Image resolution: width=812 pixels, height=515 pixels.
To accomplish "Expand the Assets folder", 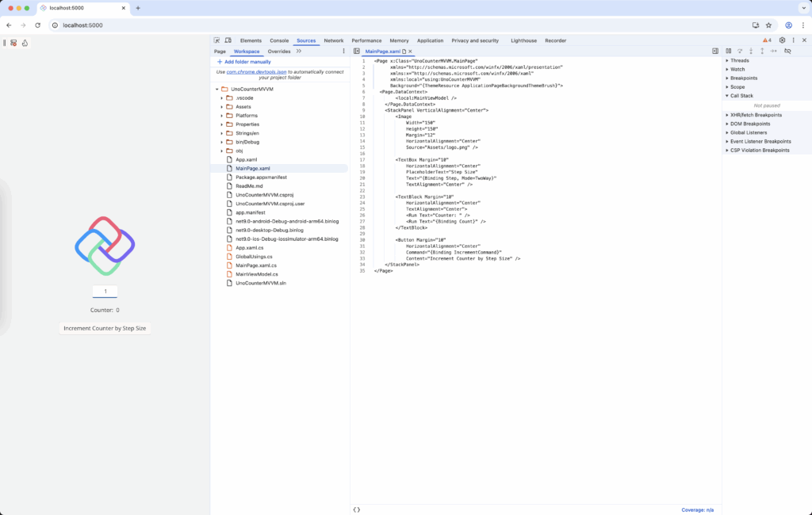I will coord(221,106).
